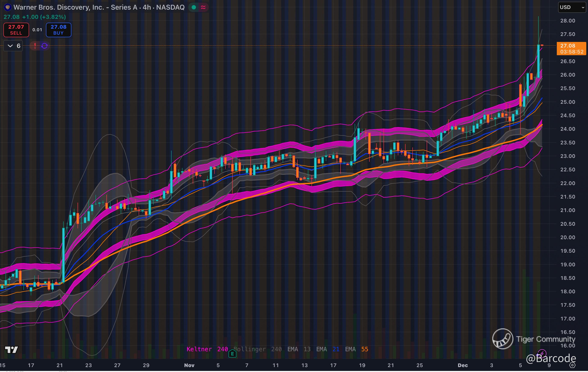The width and height of the screenshot is (588, 372).
Task: Open chart settings hexagon gear icon
Action: 572,365
